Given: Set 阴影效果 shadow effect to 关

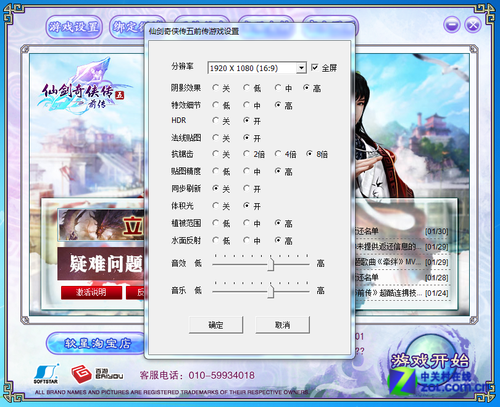Looking at the screenshot, I should pos(216,88).
